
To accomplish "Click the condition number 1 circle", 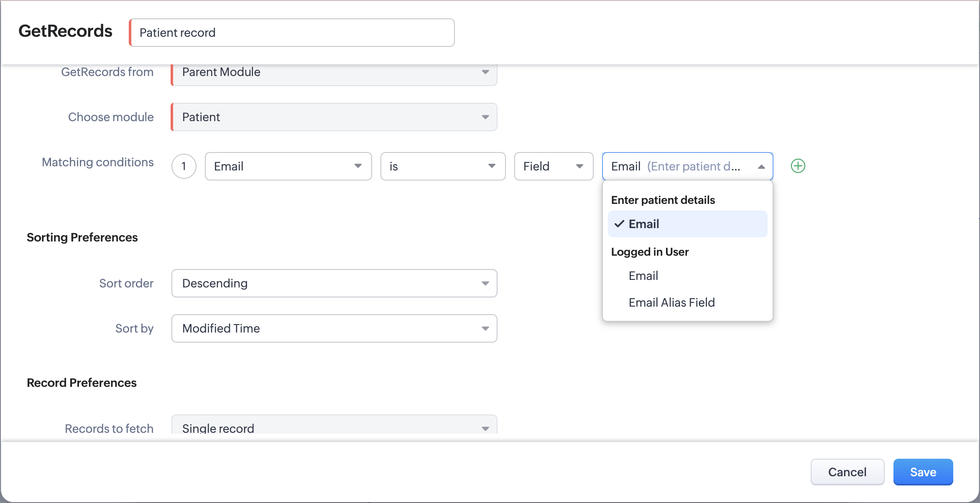I will pos(184,166).
